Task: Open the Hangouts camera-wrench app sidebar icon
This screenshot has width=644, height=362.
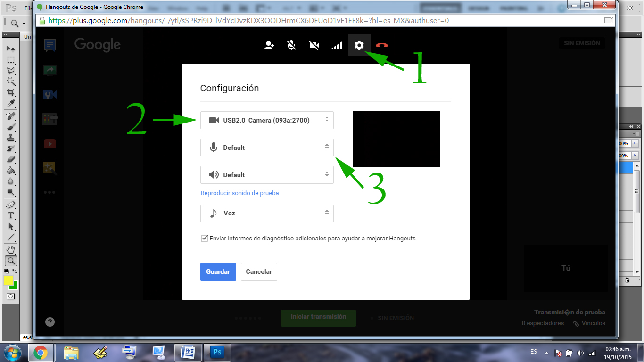Action: (50, 95)
